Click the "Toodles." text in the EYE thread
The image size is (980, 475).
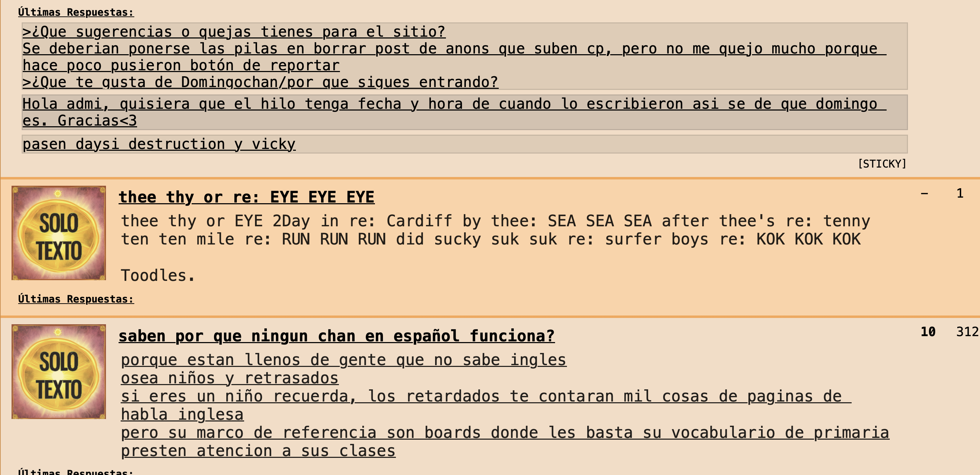[158, 276]
